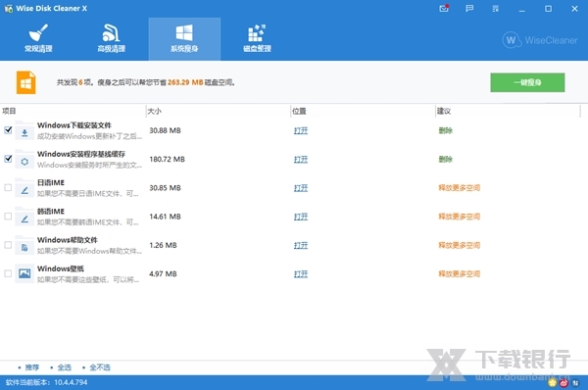
Task: Select the 180.72 MB size value
Action: point(168,160)
